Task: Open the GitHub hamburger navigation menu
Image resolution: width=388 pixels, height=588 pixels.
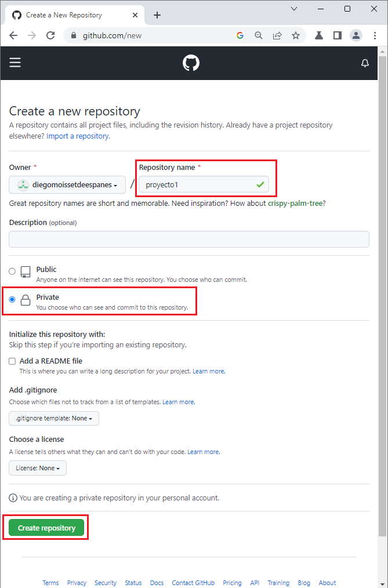Action: click(x=15, y=62)
